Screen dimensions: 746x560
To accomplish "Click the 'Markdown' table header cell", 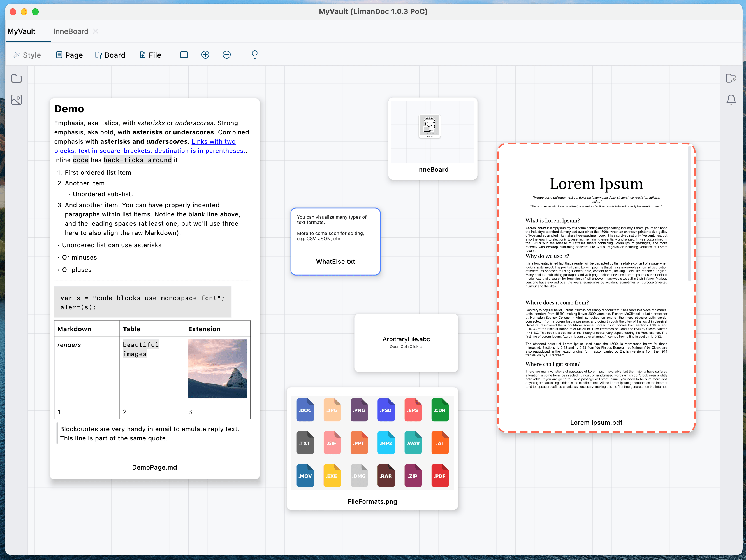I will (x=87, y=328).
